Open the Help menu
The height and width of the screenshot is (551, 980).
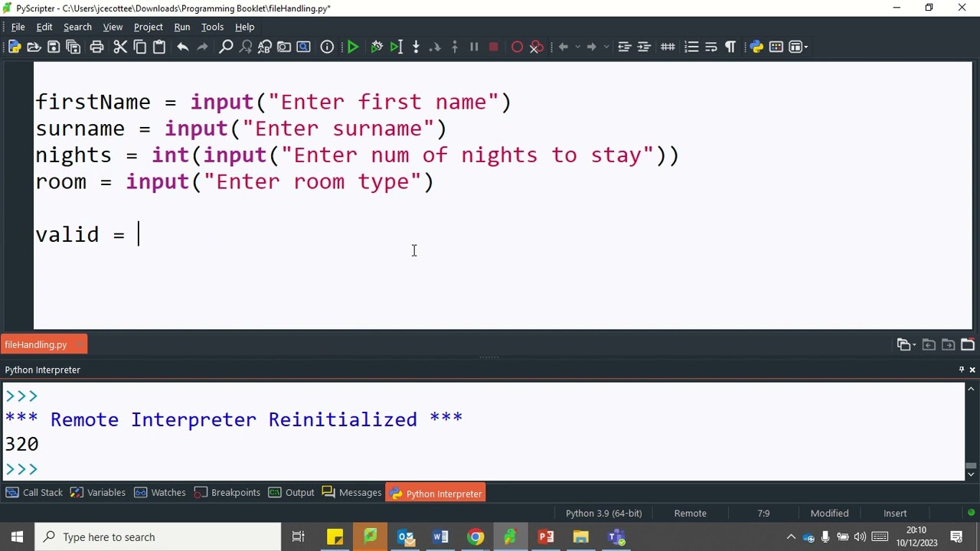[x=244, y=27]
